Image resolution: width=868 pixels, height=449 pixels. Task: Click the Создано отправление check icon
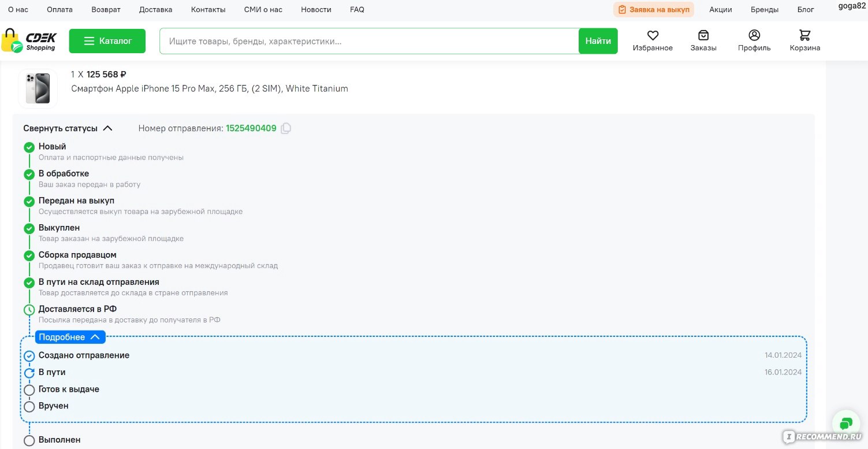[x=29, y=356]
